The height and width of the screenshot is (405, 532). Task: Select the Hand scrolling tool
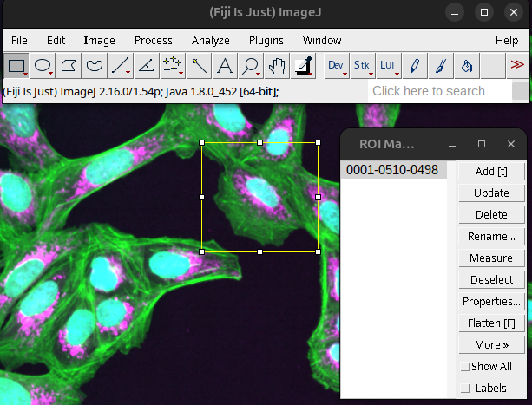click(277, 65)
